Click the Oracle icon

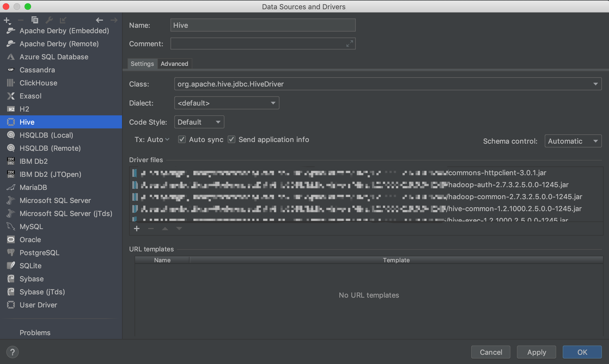click(x=11, y=240)
